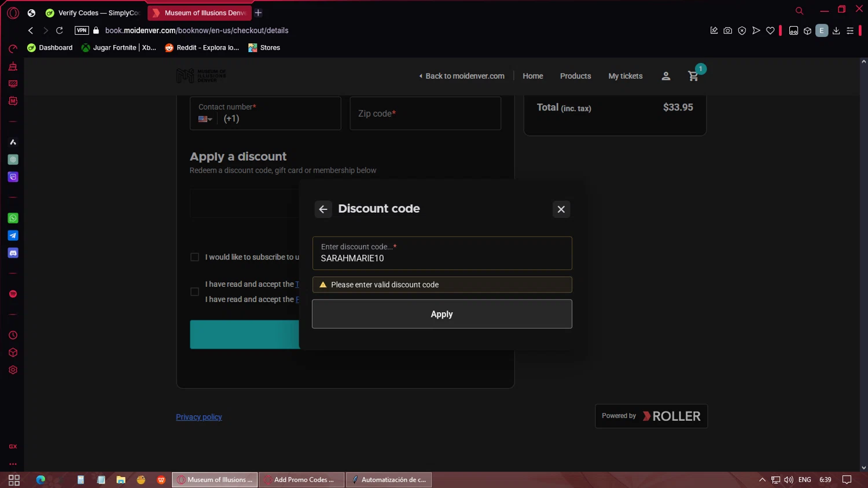Open the Privacy policy link
Viewport: 868px width, 488px height.
(199, 417)
